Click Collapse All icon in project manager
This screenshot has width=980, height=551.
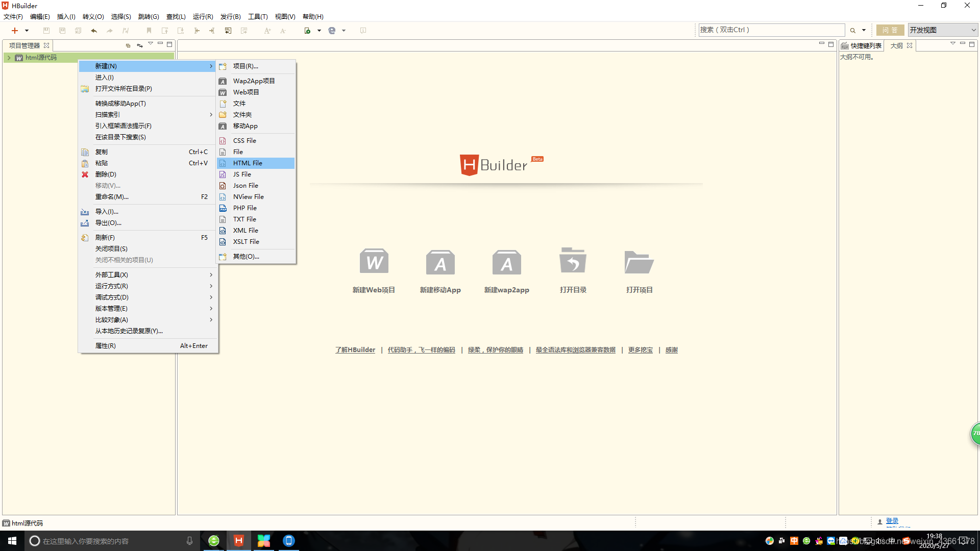click(x=128, y=45)
